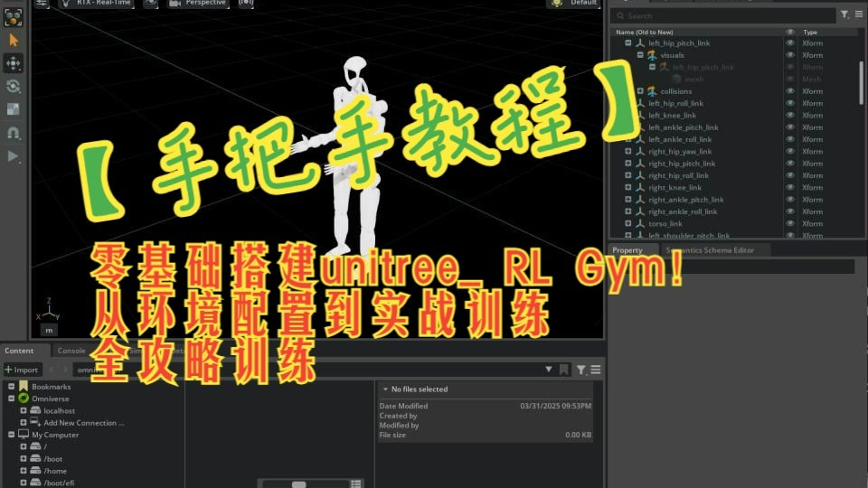Open viewport settings sliders icon
The width and height of the screenshot is (868, 488).
[x=42, y=4]
